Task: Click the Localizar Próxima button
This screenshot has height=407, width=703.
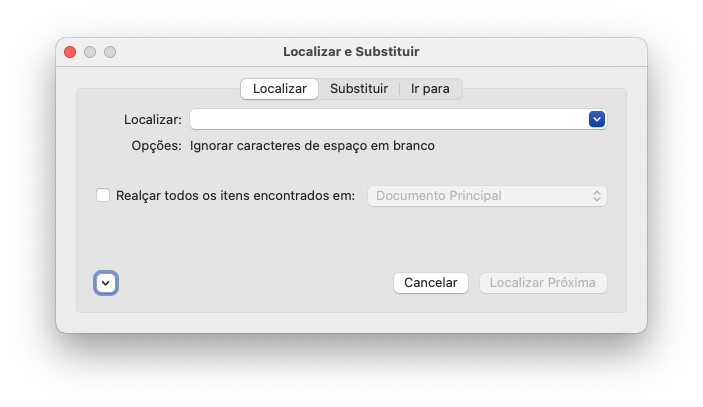Action: click(543, 283)
